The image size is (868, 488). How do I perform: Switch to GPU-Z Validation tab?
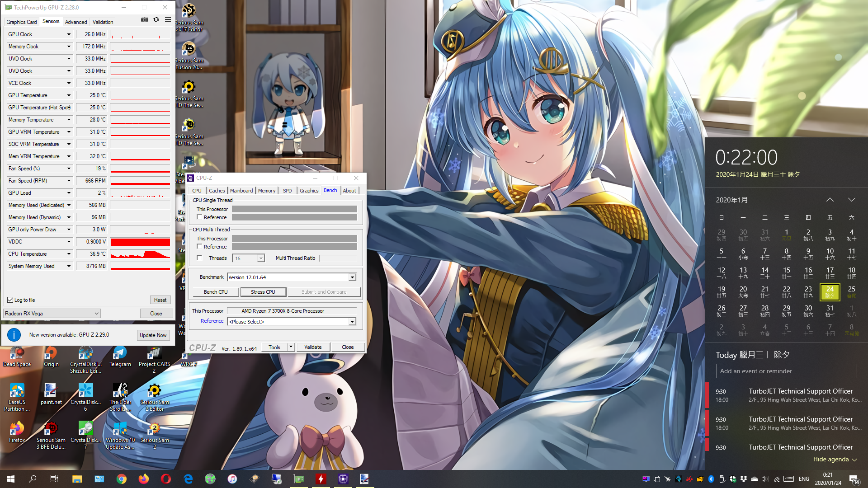pos(103,22)
